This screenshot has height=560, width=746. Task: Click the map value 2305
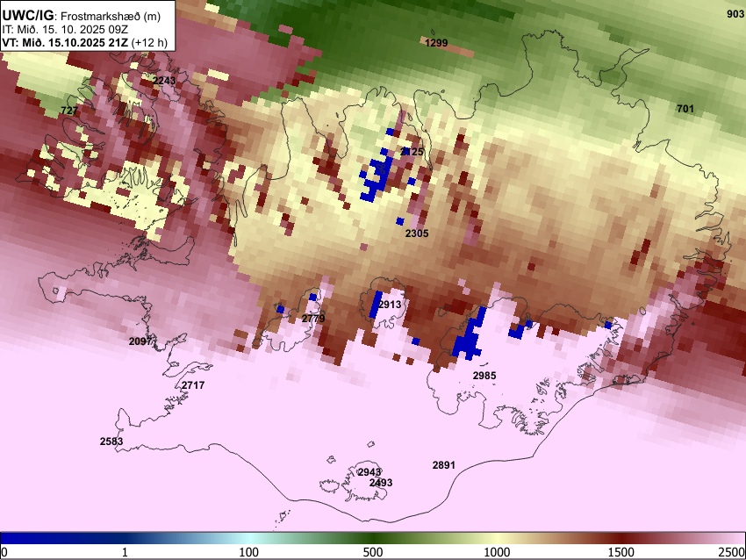pyautogui.click(x=417, y=233)
